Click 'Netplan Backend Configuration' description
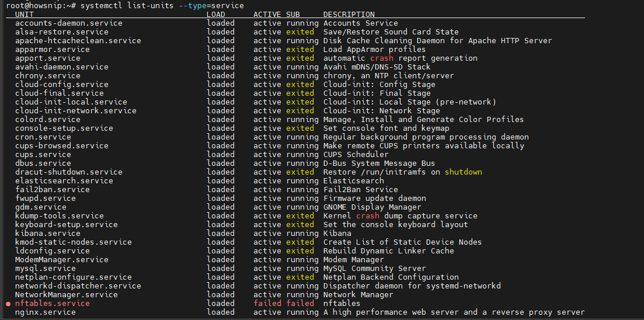644x320 pixels. click(391, 277)
